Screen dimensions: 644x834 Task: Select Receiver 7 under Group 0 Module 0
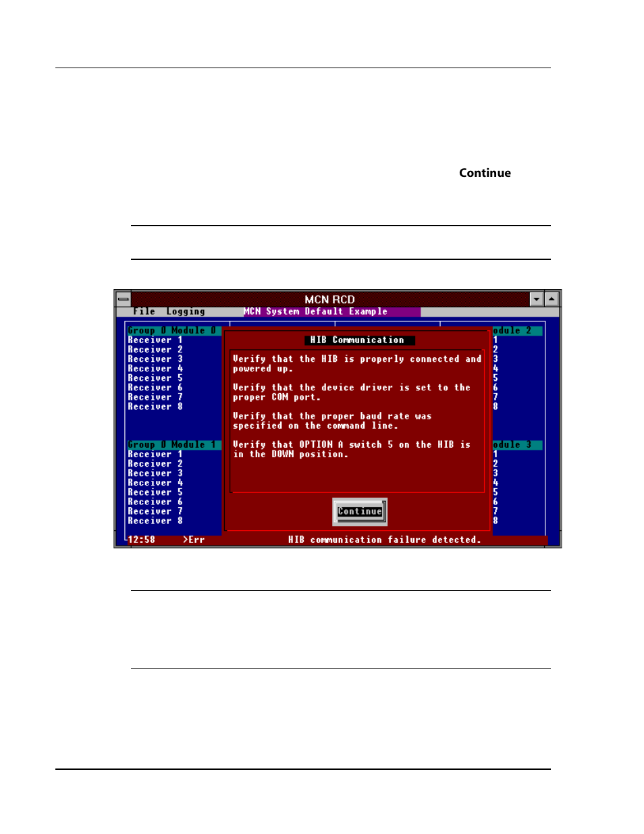155,397
